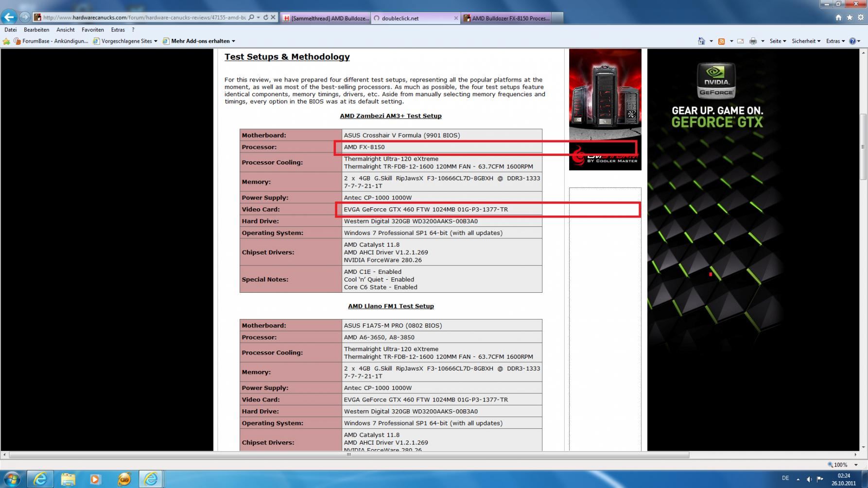Open ForumBase - Ankündigun... favorite link

coord(51,41)
